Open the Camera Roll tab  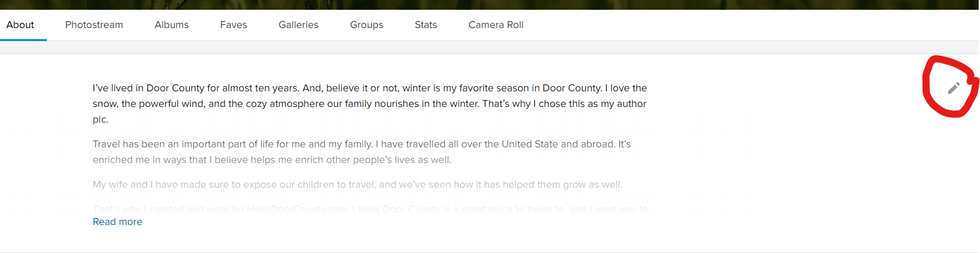[496, 25]
